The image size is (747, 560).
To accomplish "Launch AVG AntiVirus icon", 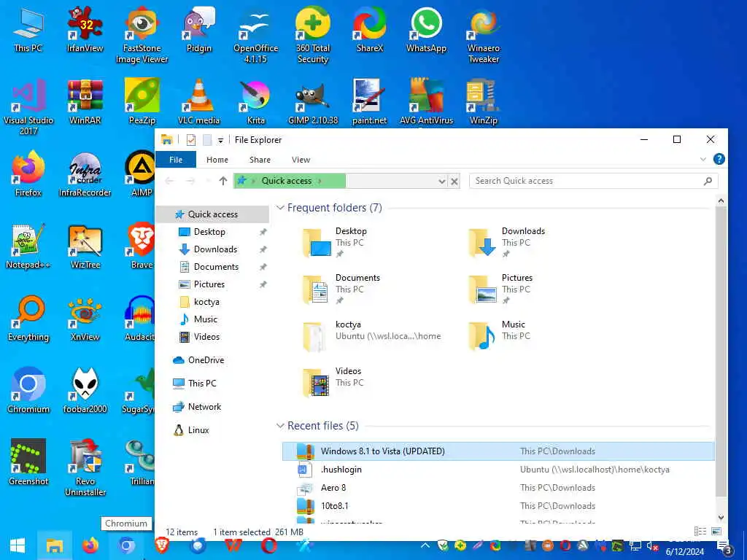I will (426, 102).
